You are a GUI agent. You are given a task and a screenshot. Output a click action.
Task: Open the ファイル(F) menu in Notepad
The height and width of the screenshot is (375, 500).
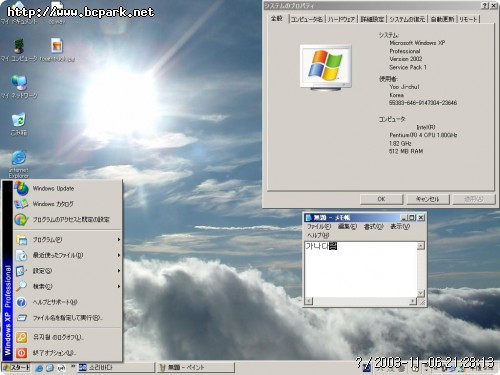[x=319, y=226]
